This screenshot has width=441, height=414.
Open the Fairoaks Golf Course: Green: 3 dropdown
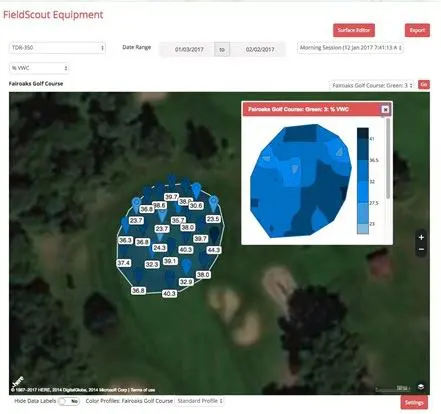[x=371, y=85]
